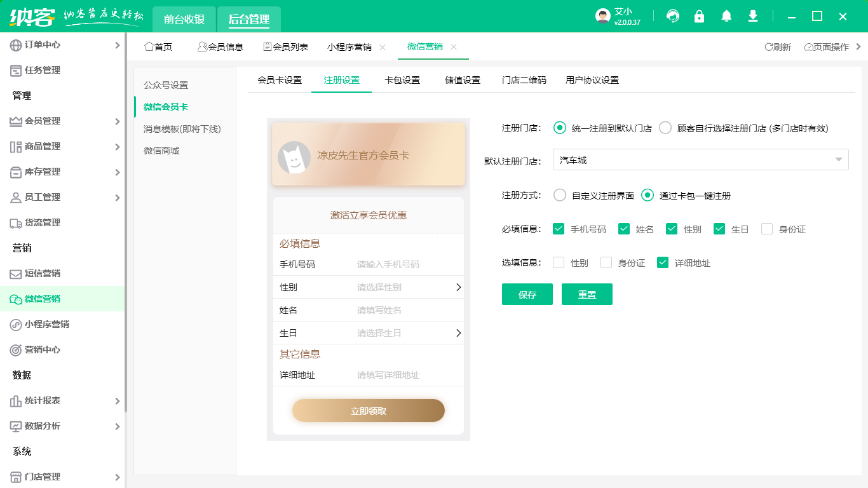
Task: Enable the 身份证 required info checkbox
Action: point(767,229)
